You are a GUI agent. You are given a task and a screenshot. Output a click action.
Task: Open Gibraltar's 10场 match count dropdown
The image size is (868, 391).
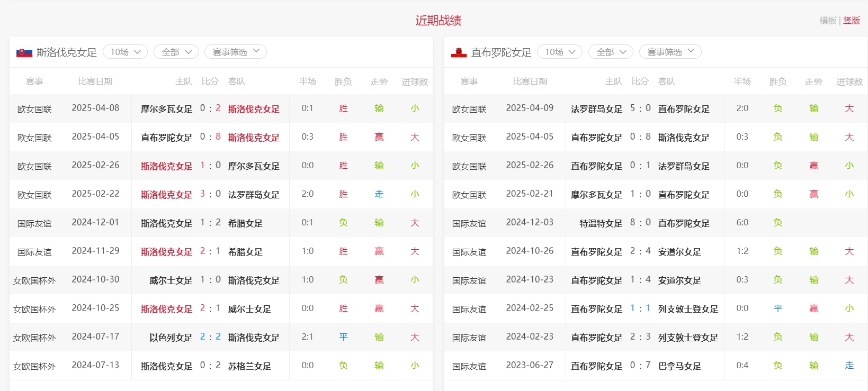pyautogui.click(x=559, y=52)
